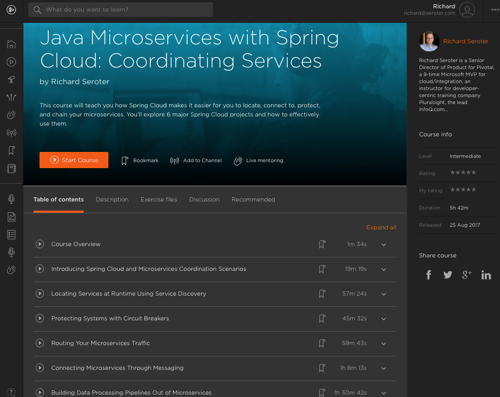Viewport: 500px width, 397px height.
Task: Click Richard Seroter author photo thumbnail
Action: 429,41
